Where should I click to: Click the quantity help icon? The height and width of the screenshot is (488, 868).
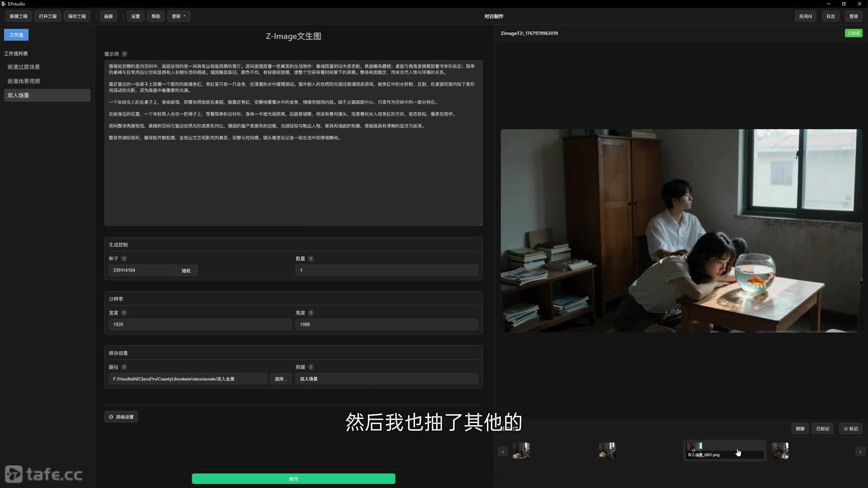tap(311, 258)
